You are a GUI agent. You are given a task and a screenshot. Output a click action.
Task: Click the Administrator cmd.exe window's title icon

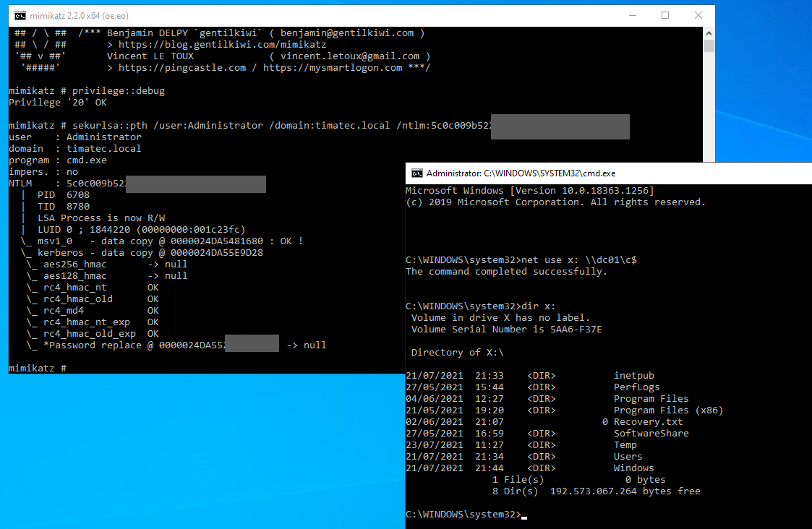pos(417,173)
